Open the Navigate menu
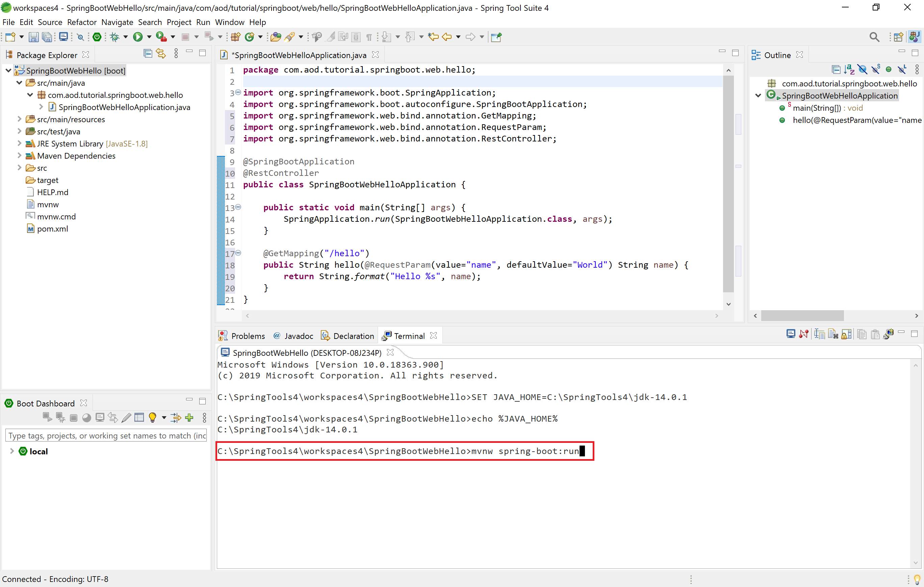Viewport: 924px width, 587px height. click(117, 22)
